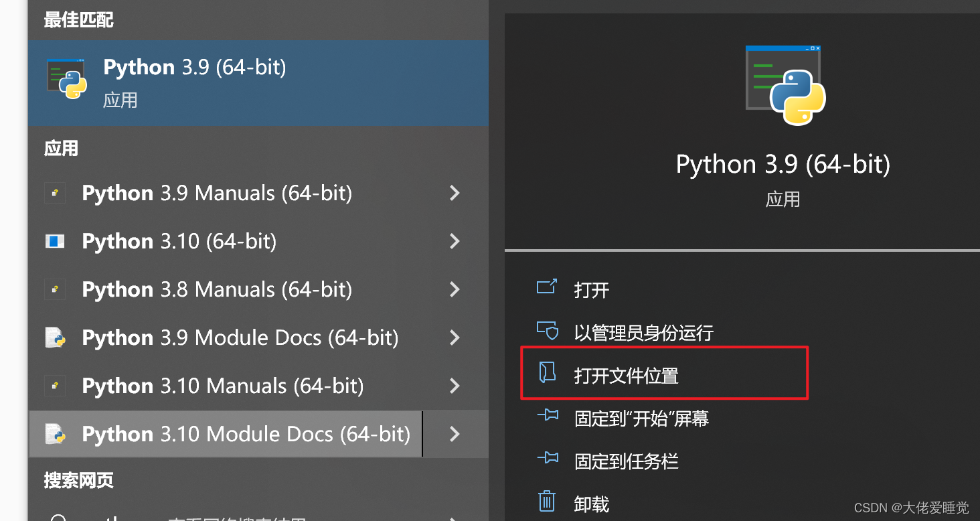The height and width of the screenshot is (521, 980).
Task: Click the Python 3.10 Manuals file icon
Action: 55,386
